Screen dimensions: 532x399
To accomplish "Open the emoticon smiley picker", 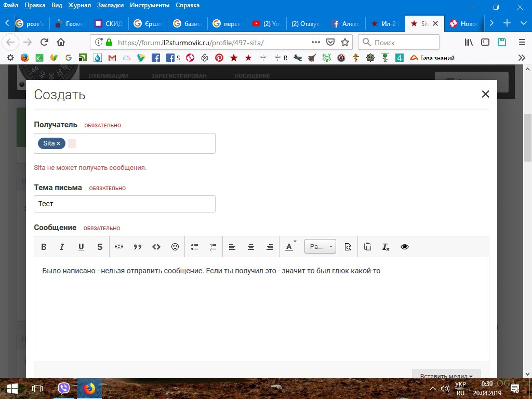I will (x=175, y=247).
